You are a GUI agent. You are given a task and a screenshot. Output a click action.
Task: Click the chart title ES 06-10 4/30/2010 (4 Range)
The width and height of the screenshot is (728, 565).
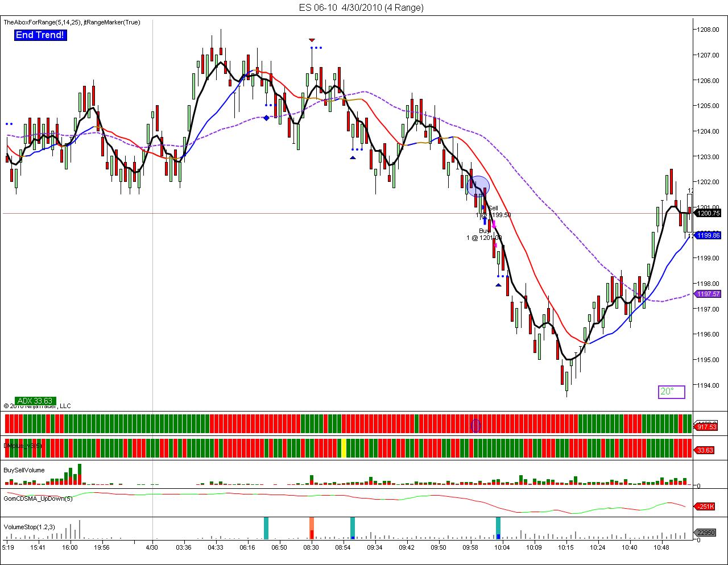pyautogui.click(x=361, y=7)
